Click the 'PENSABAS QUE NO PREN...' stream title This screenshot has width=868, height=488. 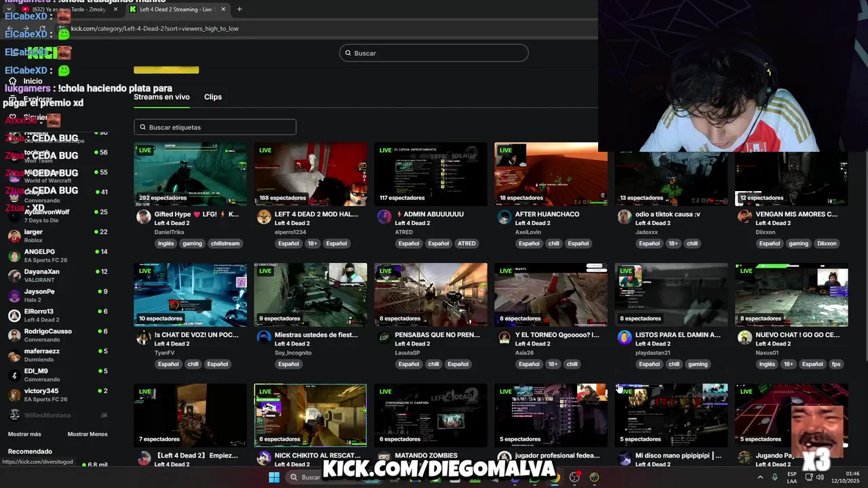tap(437, 335)
